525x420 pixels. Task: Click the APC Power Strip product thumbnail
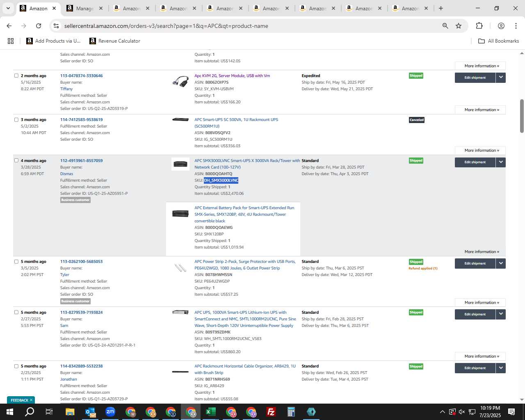(x=180, y=268)
